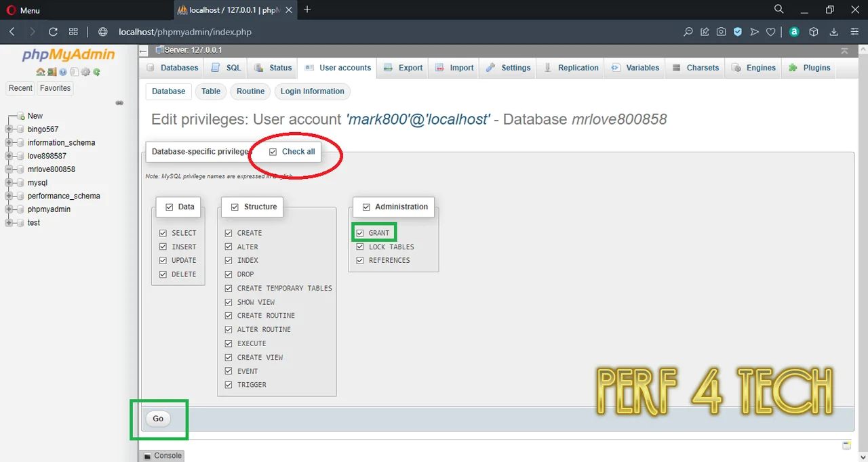Expand the love898587 database tree
The width and height of the screenshot is (868, 462).
click(x=9, y=156)
